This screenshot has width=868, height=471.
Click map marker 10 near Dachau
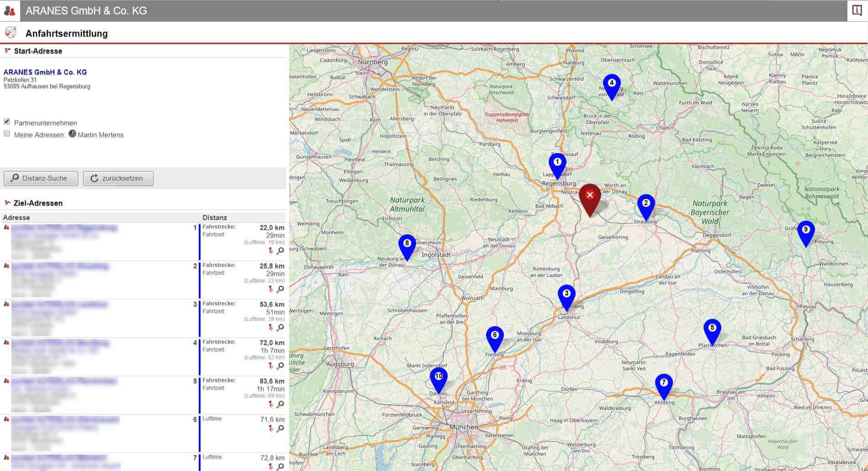coord(438,379)
